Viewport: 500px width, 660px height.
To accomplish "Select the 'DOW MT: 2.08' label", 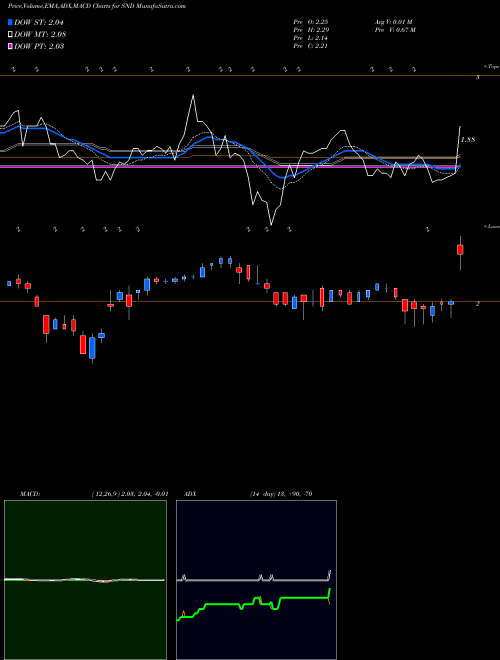I will coord(40,35).
